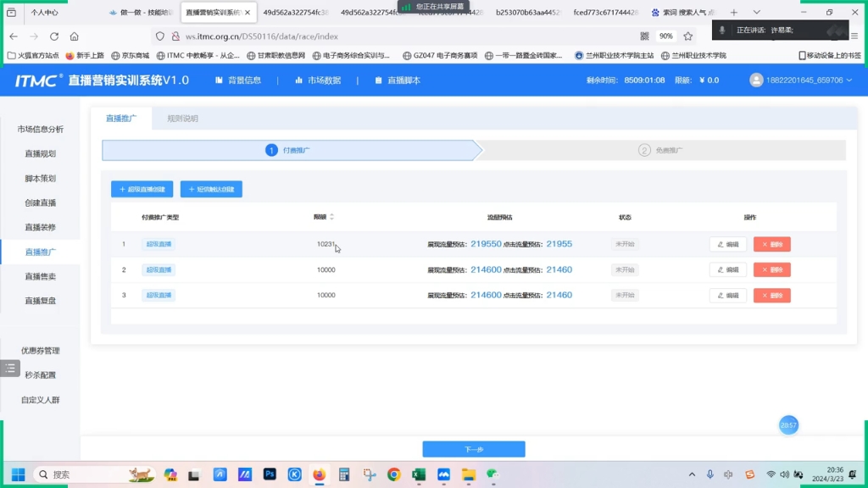
Task: Click the 超级直播 tag in row 1
Action: click(159, 244)
